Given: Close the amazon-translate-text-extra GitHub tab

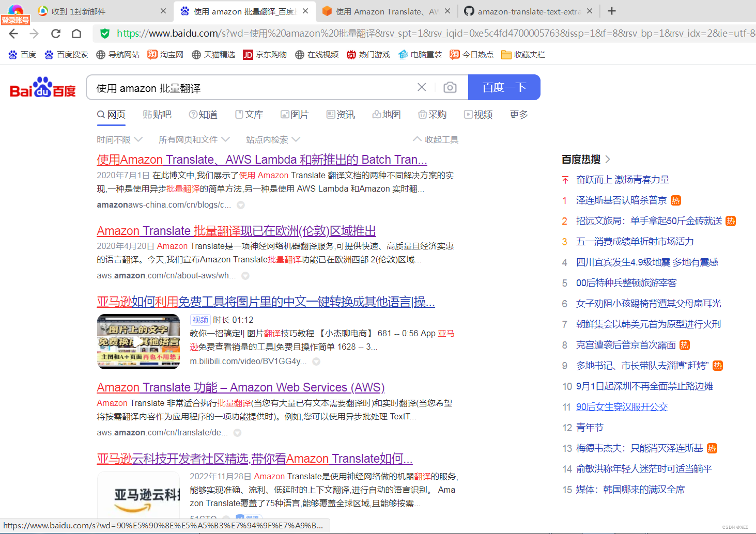Looking at the screenshot, I should point(590,11).
